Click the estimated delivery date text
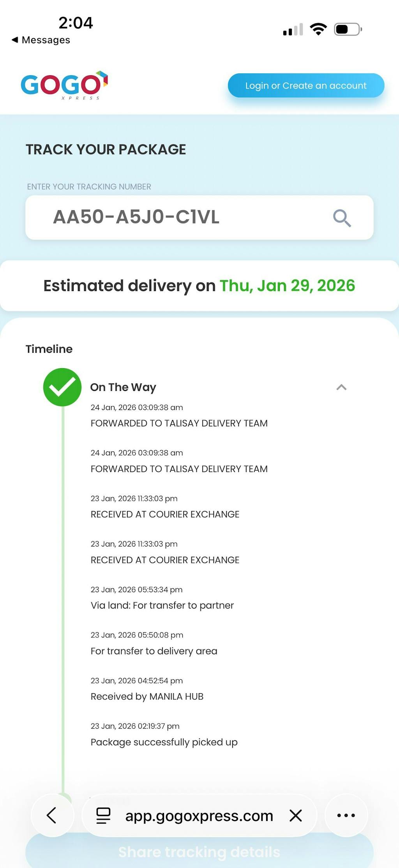 pyautogui.click(x=287, y=286)
